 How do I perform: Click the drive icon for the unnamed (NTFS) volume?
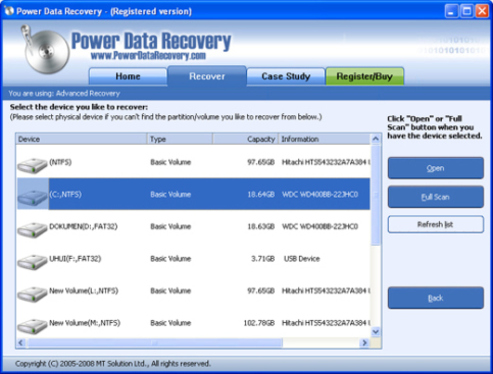(32, 166)
